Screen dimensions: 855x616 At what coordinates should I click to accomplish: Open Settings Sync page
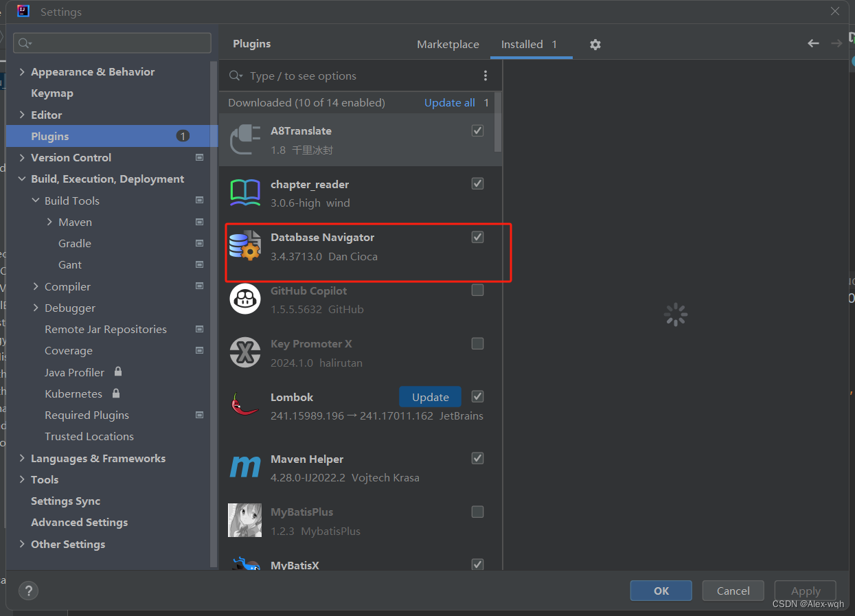[65, 501]
